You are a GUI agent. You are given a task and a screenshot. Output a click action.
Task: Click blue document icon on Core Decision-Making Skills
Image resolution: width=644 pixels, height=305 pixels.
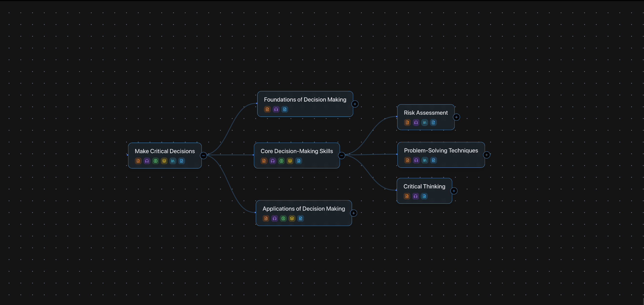coord(299,161)
